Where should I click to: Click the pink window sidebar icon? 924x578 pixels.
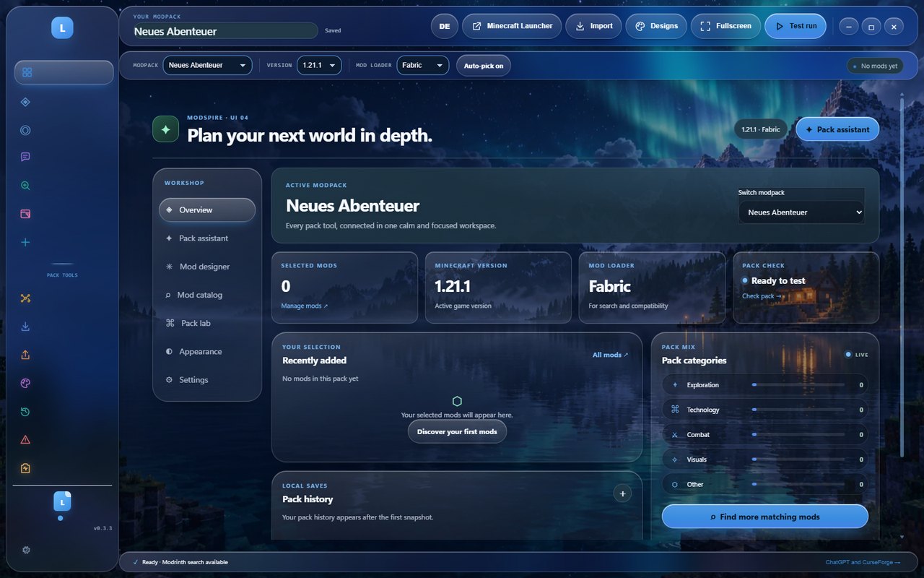coord(25,214)
